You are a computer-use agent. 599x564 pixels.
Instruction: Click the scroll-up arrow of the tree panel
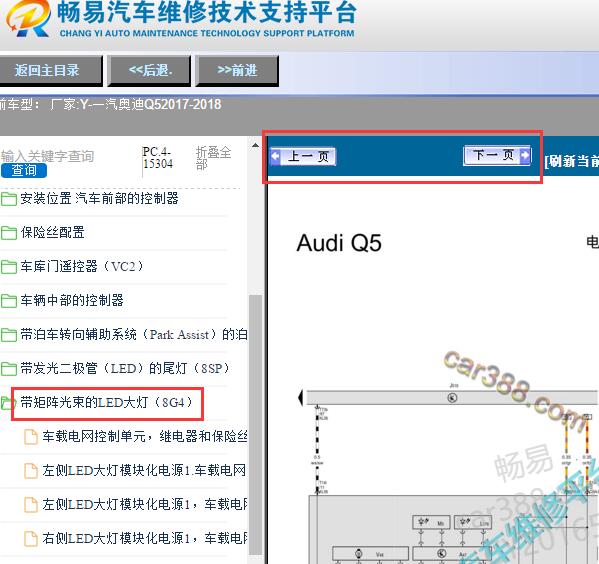(x=255, y=146)
